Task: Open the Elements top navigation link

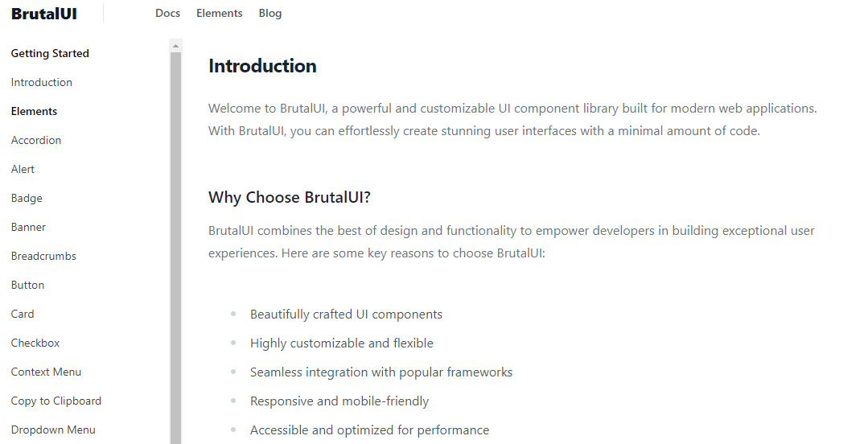Action: click(x=219, y=14)
